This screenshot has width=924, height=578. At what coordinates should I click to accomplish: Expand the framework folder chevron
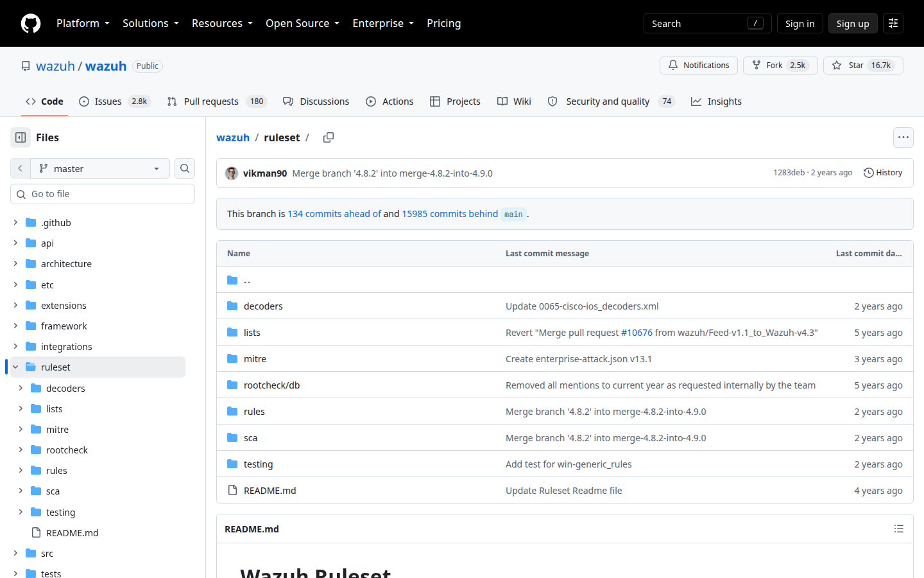(15, 326)
